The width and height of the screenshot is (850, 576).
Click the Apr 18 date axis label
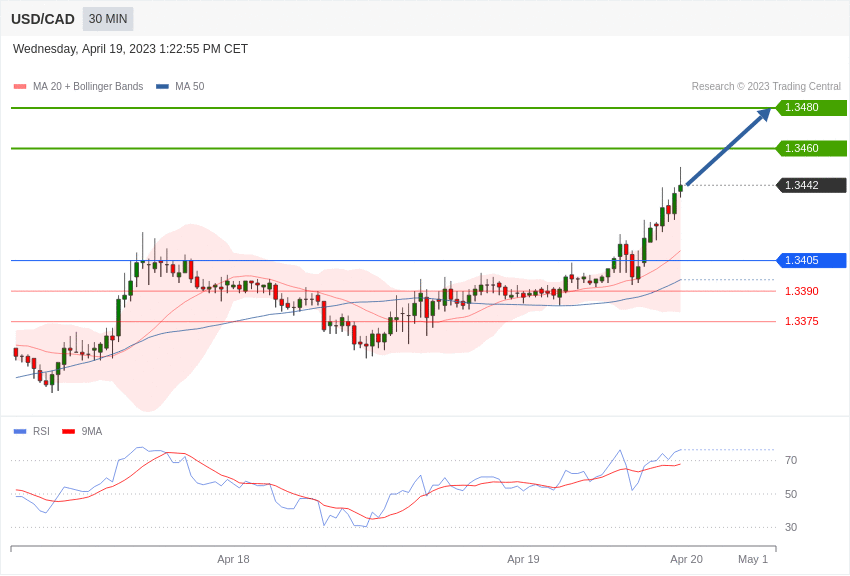pyautogui.click(x=233, y=559)
